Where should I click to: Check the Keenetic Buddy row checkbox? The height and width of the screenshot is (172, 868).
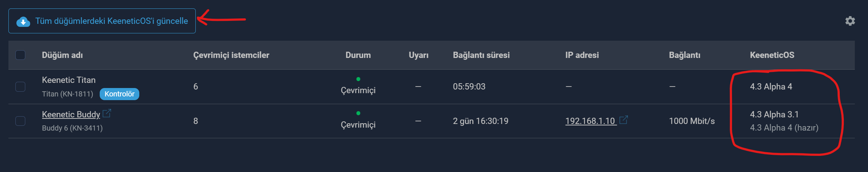click(x=21, y=121)
